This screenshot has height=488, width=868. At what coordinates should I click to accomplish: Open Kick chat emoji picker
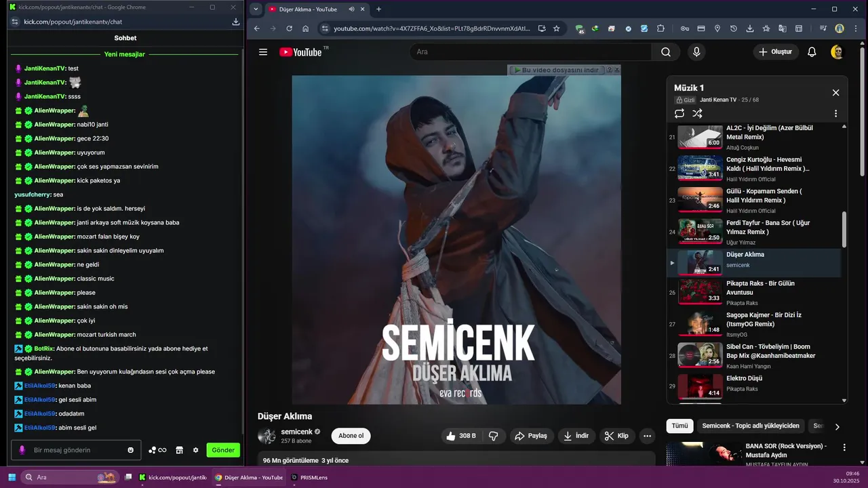point(131,450)
